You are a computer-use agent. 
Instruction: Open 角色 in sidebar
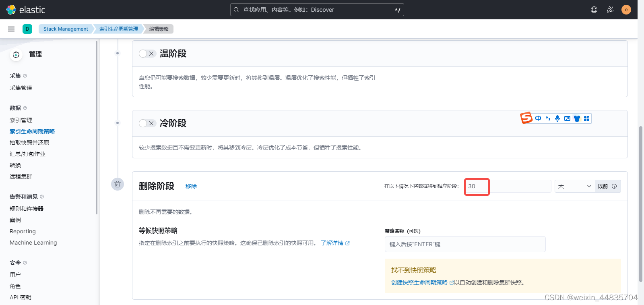point(15,286)
